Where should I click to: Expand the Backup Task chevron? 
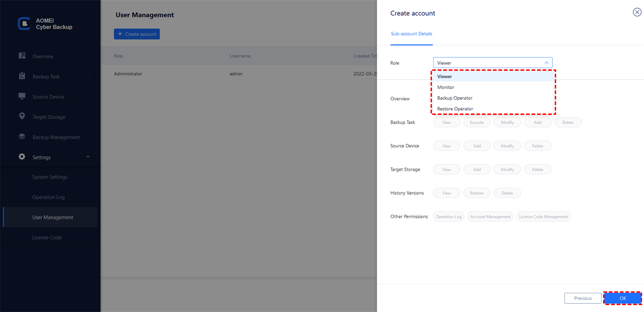tap(88, 76)
